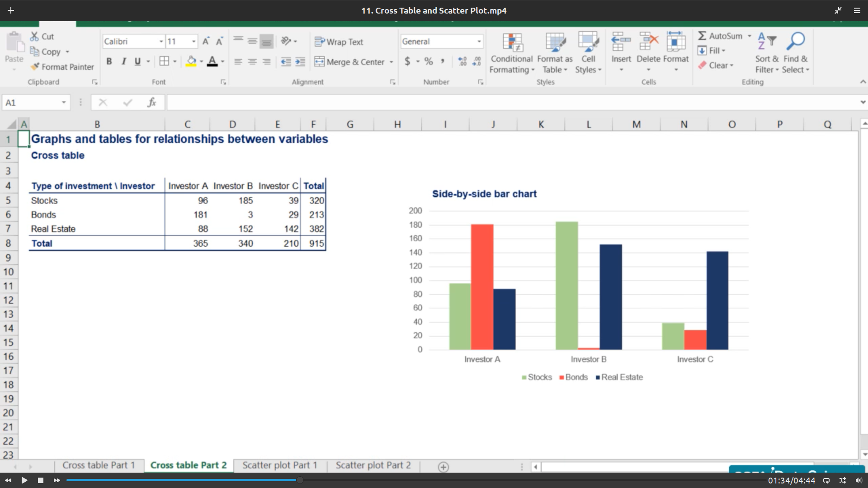Switch to Cross table Part 1 sheet
Image resolution: width=868 pixels, height=488 pixels.
tap(99, 465)
